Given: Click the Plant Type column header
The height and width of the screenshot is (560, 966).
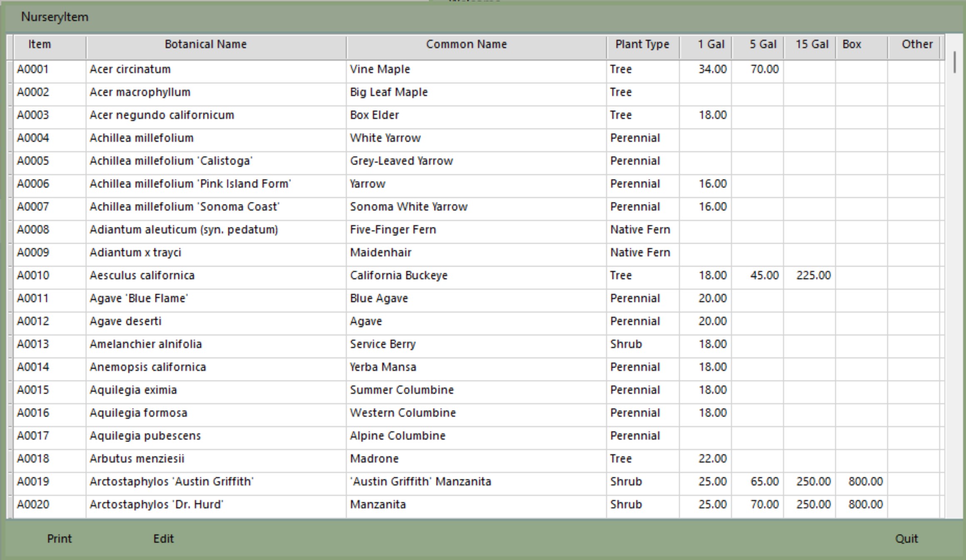Looking at the screenshot, I should pos(642,45).
